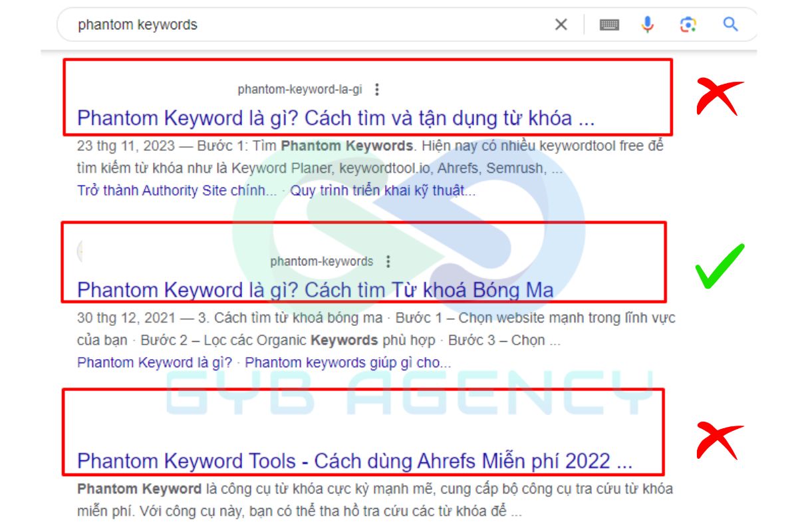The image size is (798, 532).
Task: Open the on-screen keyboard icon
Action: (609, 25)
